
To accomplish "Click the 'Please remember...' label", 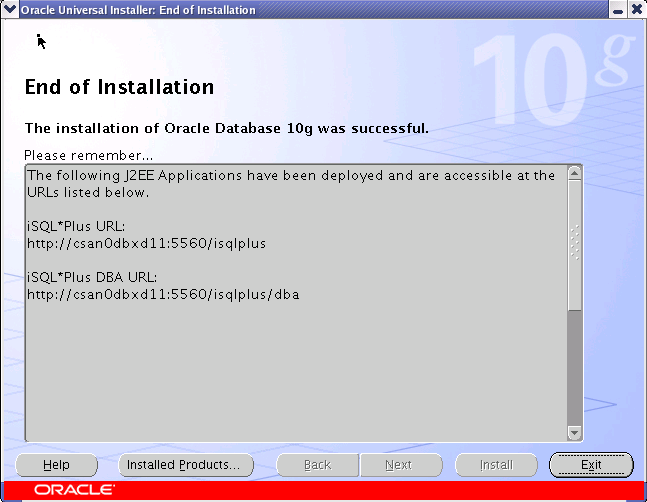I will pos(88,156).
